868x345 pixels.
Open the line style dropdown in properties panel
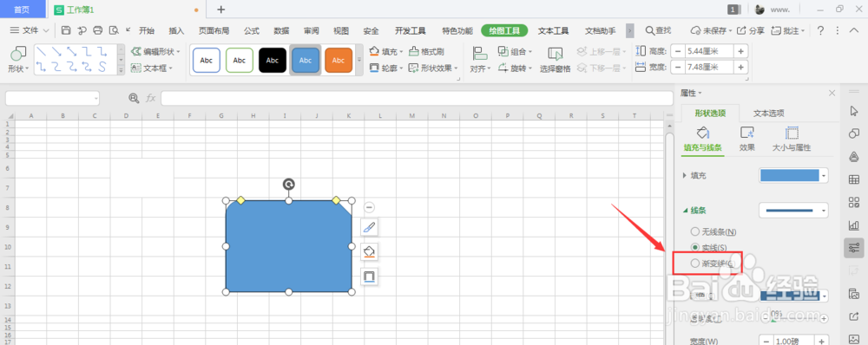[825, 210]
